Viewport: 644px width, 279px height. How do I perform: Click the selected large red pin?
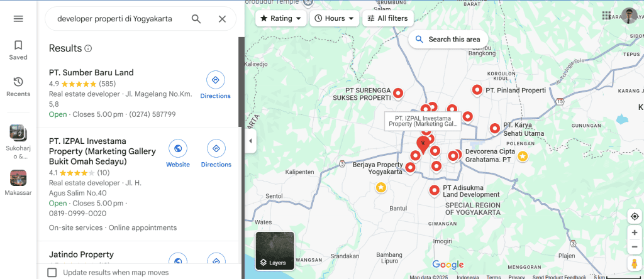423,145
